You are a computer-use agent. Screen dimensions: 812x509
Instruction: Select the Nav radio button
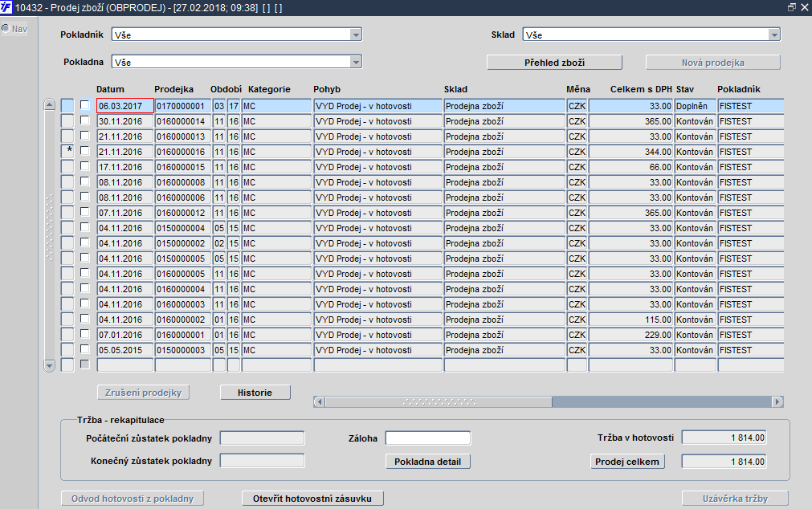point(6,28)
